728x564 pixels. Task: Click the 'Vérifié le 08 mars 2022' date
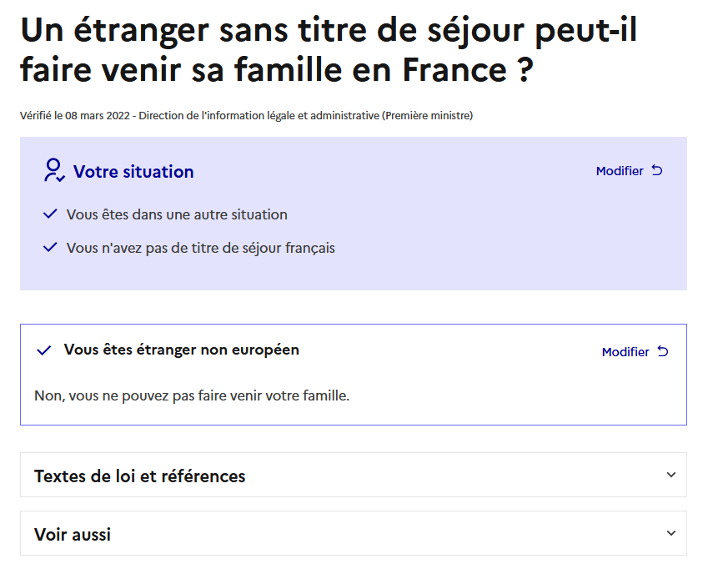(74, 116)
